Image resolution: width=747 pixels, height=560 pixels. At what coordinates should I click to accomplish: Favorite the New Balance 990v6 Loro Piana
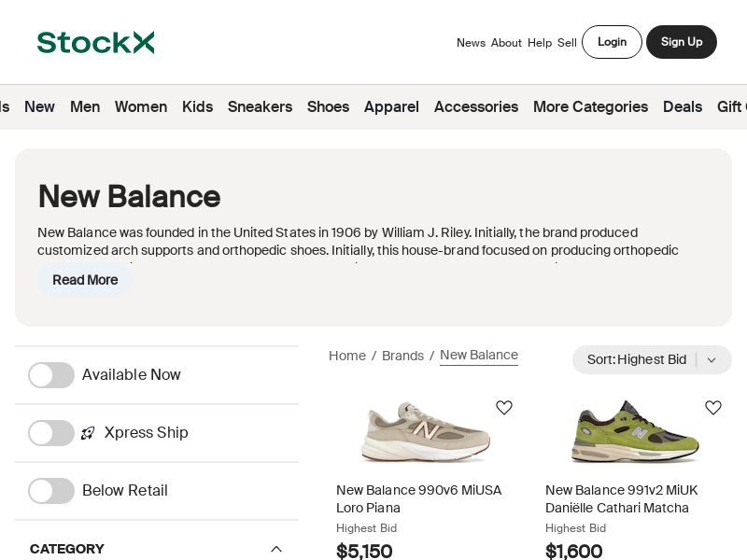tap(504, 408)
